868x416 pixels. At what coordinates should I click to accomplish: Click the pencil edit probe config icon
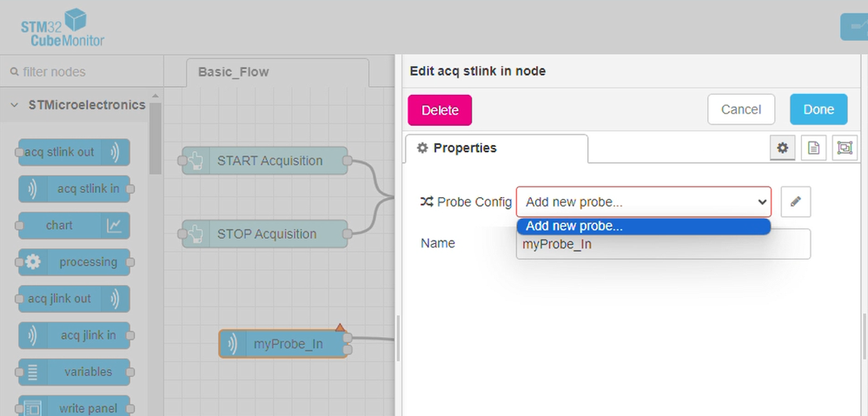[796, 201]
